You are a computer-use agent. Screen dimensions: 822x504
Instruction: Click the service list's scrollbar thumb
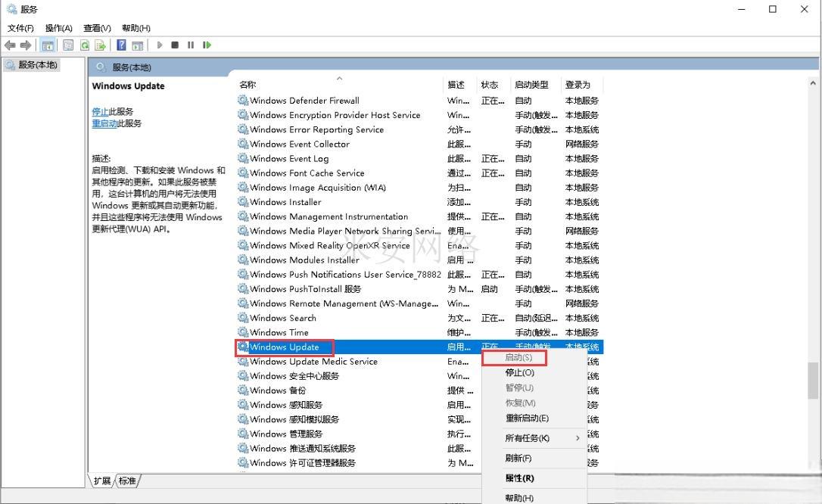pos(813,381)
